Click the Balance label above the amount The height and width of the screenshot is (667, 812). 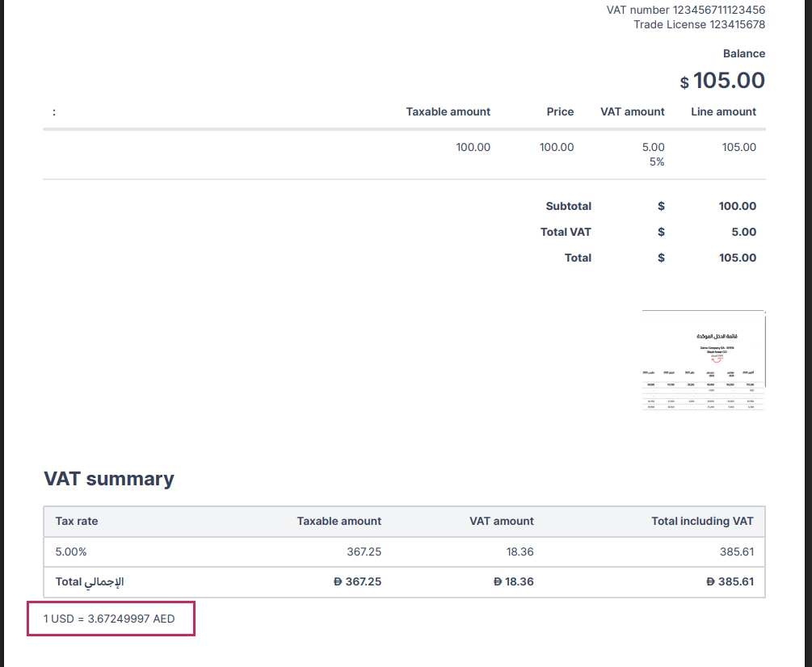click(x=743, y=53)
